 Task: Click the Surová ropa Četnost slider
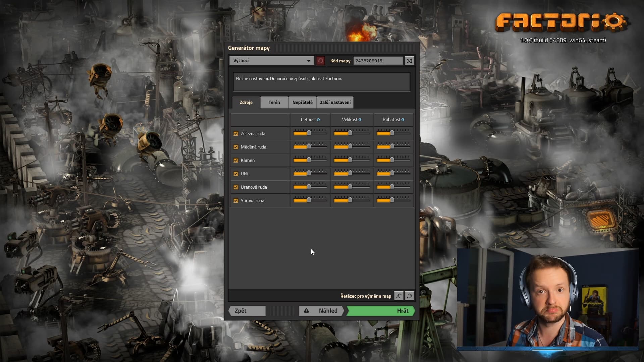click(x=310, y=200)
